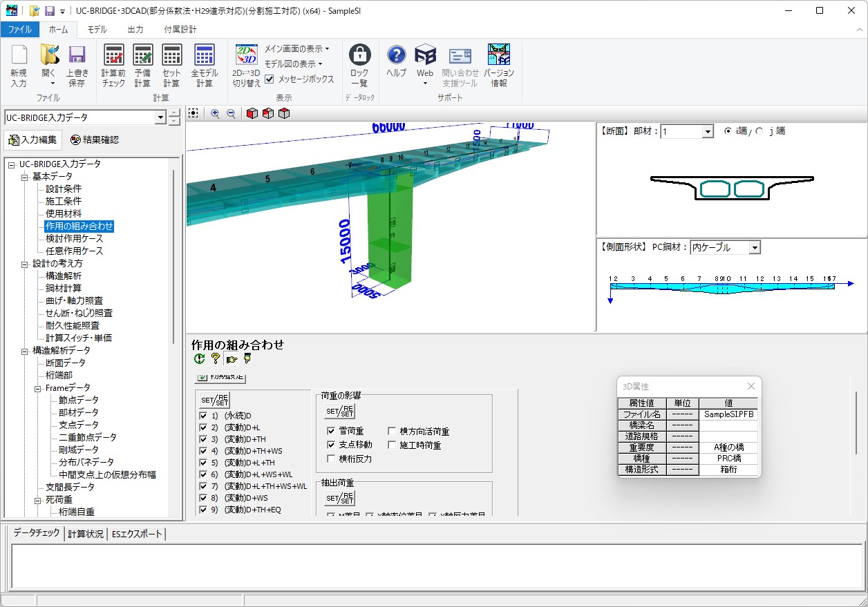Click the 結果確認 button

pyautogui.click(x=95, y=139)
